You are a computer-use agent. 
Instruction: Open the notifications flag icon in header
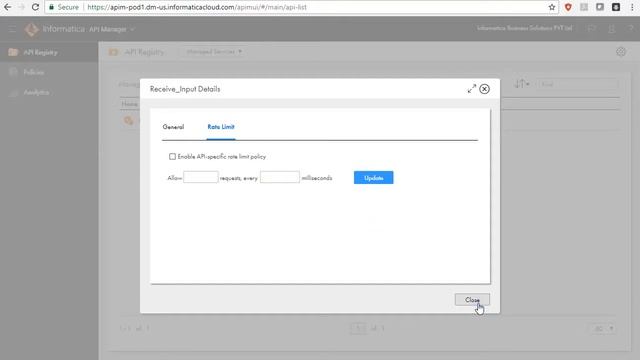(591, 29)
